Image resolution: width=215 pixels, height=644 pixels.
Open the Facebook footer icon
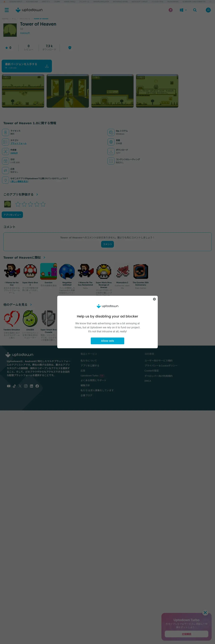click(37, 386)
